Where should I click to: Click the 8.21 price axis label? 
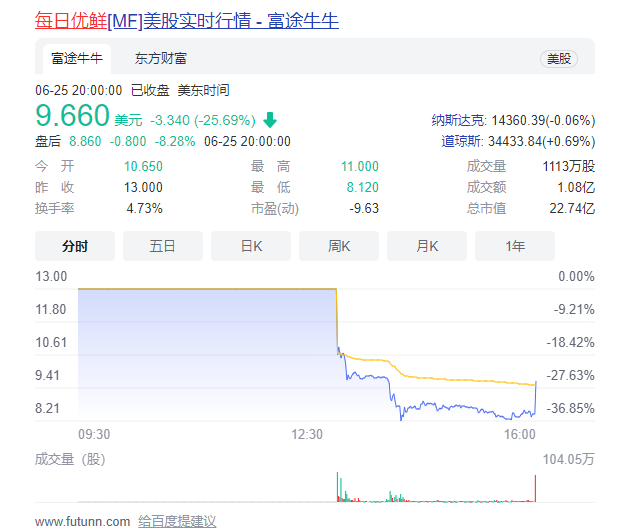[x=47, y=408]
